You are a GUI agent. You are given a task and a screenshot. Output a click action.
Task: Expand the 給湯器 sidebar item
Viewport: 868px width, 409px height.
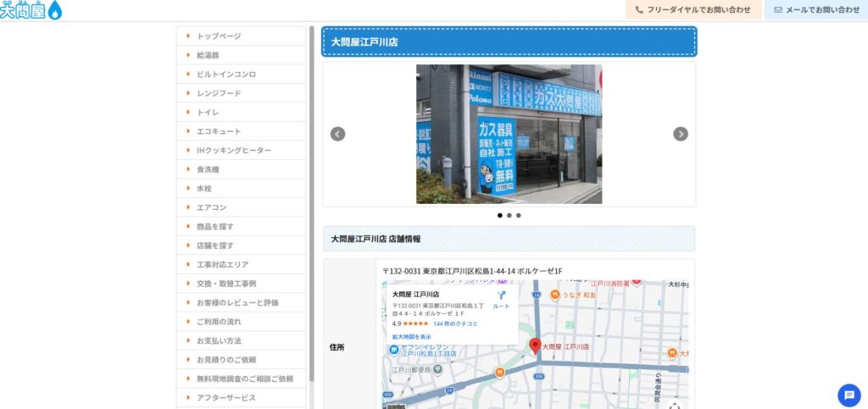[x=208, y=55]
